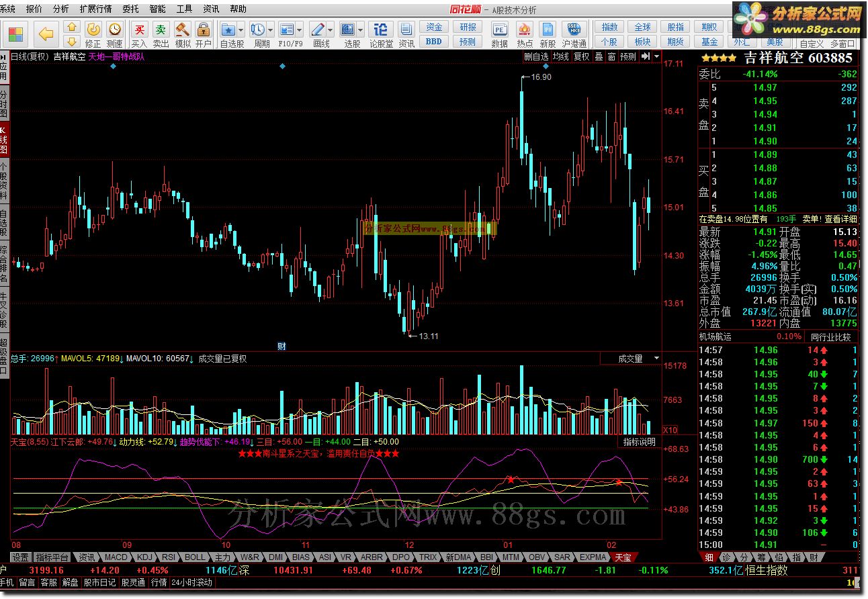Image resolution: width=868 pixels, height=599 pixels.
Task: Expand the 选股 dropdown arrow
Action: point(360,30)
